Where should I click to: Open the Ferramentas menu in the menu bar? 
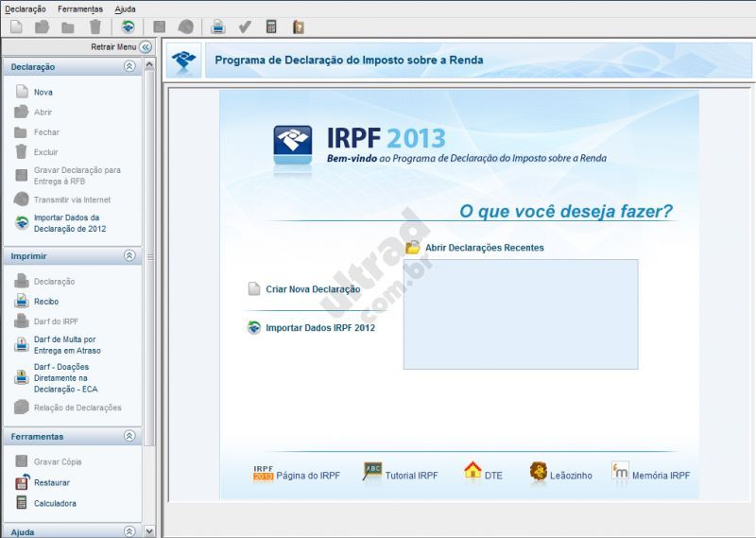(x=79, y=9)
